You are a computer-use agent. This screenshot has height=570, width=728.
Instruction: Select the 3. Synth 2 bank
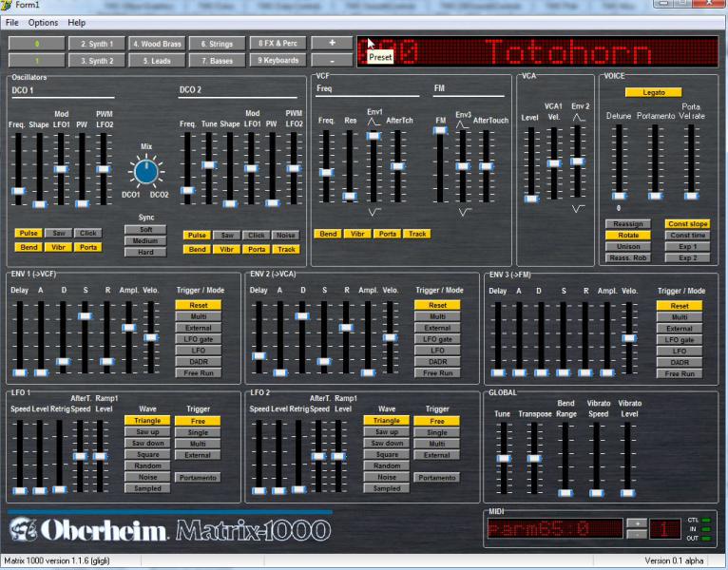tap(97, 61)
